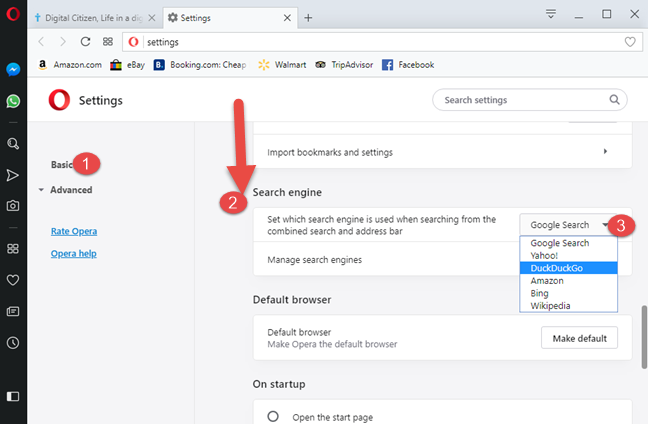The image size is (648, 424).
Task: Go forward to the next page
Action: (x=63, y=42)
